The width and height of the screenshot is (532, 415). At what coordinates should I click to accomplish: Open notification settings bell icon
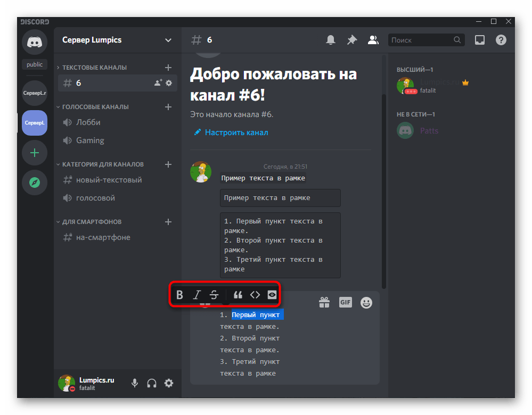tap(331, 40)
